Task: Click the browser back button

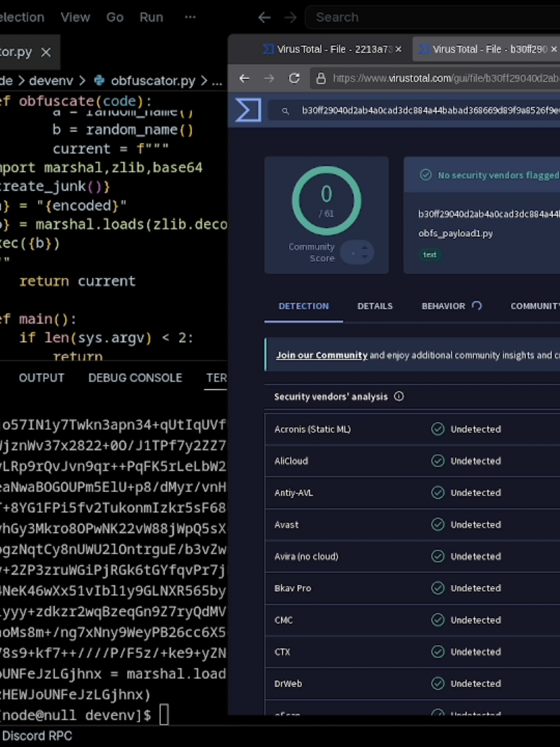Action: point(244,78)
